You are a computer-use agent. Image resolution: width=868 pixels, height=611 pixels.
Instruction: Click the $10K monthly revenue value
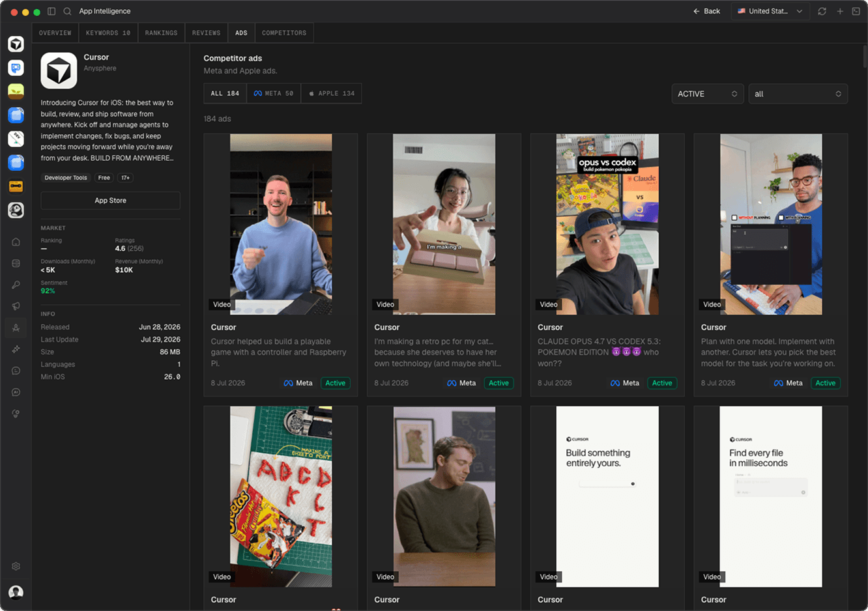click(124, 270)
